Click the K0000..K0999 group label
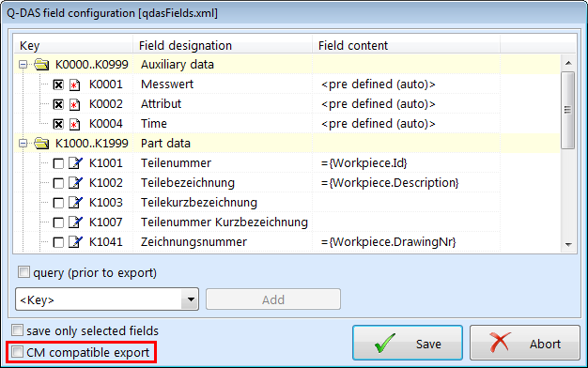 92,65
